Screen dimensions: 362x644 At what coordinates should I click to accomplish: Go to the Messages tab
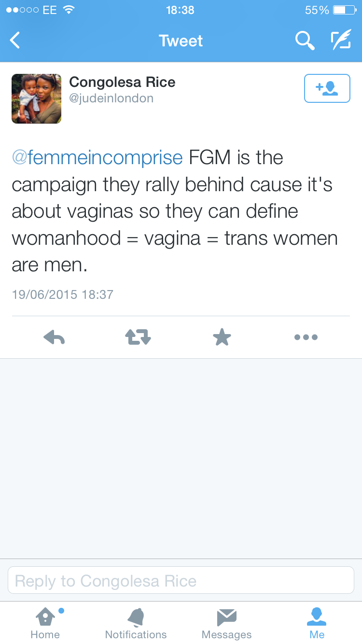pos(226,623)
